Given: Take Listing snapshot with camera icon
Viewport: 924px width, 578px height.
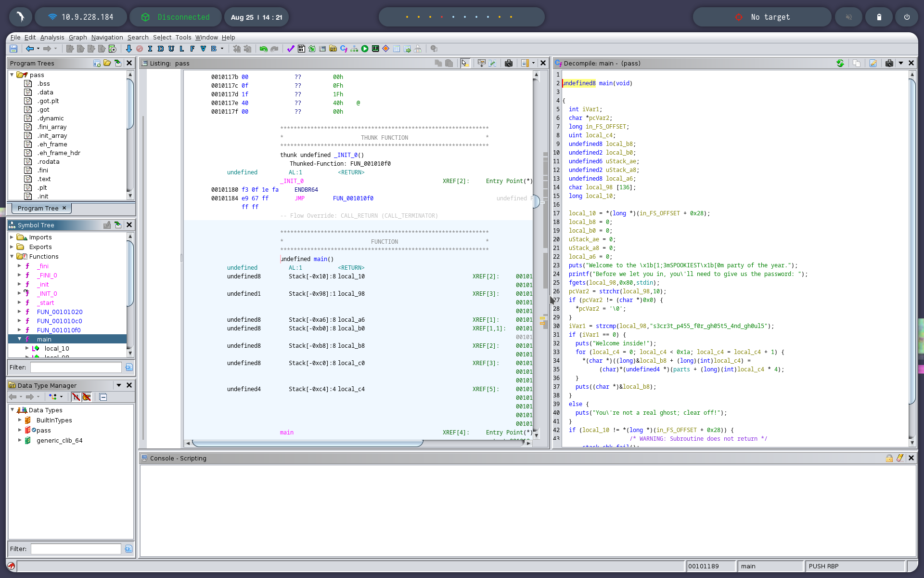Looking at the screenshot, I should coord(509,63).
